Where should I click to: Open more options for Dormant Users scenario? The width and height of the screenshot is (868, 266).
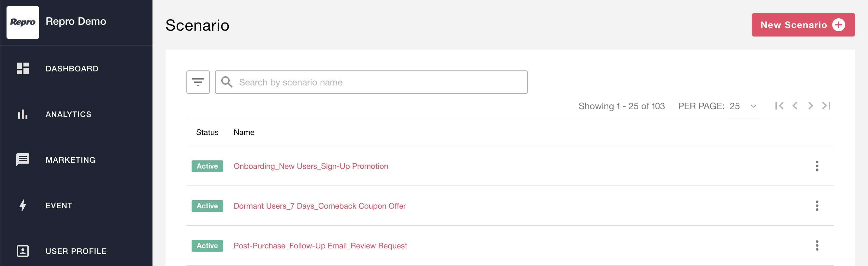[x=817, y=206]
